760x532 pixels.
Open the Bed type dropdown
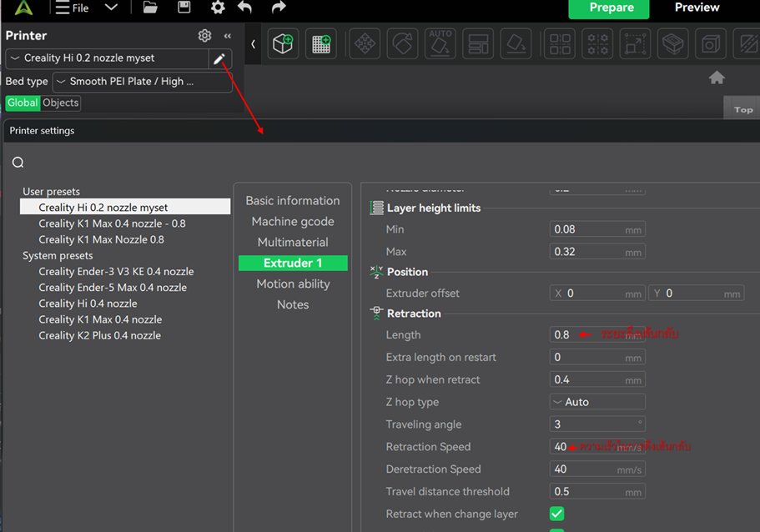(x=142, y=82)
